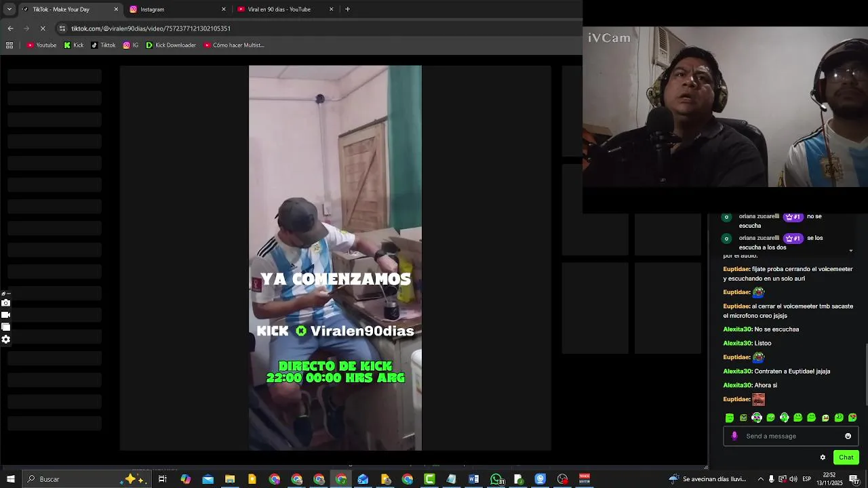The width and height of the screenshot is (868, 488).
Task: Open the IG bookmark
Action: 131,45
